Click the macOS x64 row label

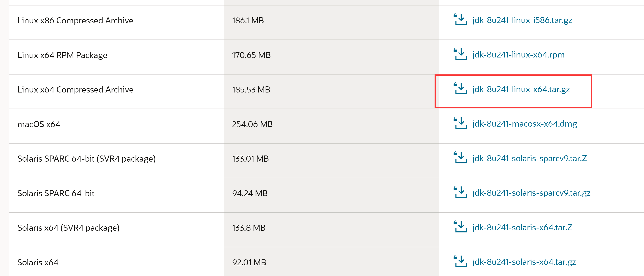coord(39,124)
